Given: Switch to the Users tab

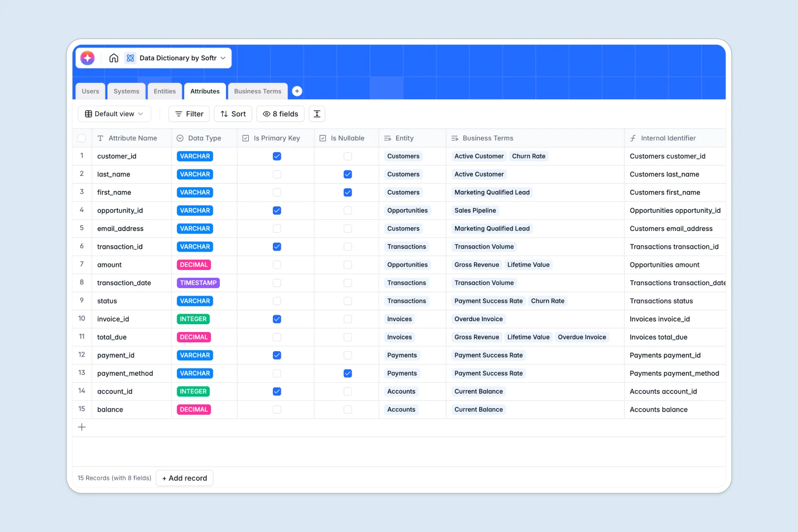Looking at the screenshot, I should [90, 91].
